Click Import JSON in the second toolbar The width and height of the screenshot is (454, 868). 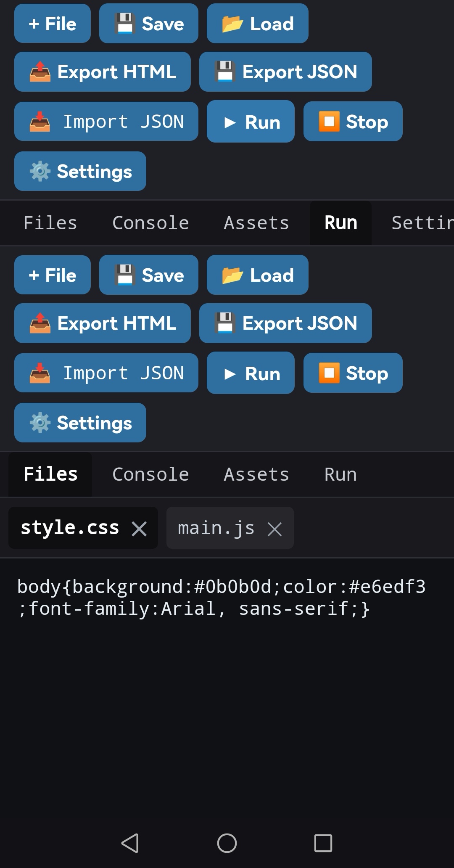pyautogui.click(x=106, y=373)
